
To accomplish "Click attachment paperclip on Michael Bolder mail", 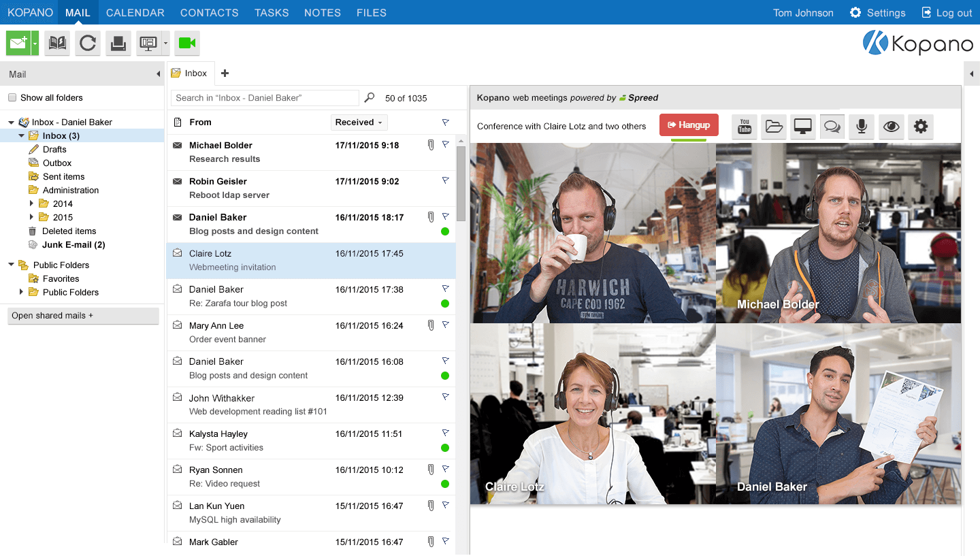I will (x=431, y=145).
